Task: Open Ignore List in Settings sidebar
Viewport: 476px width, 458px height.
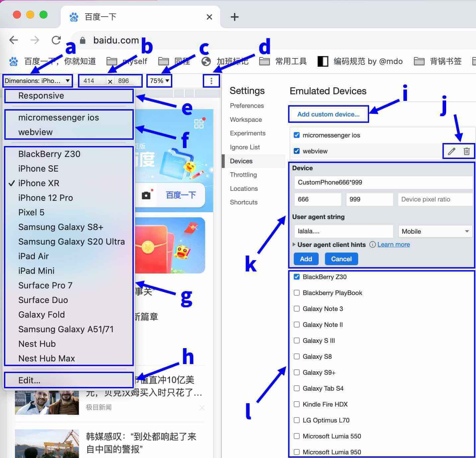Action: 245,147
